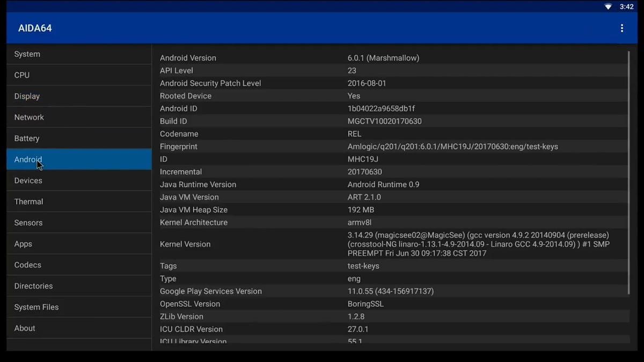The height and width of the screenshot is (362, 644).
Task: Open the System Files section
Action: [x=79, y=307]
